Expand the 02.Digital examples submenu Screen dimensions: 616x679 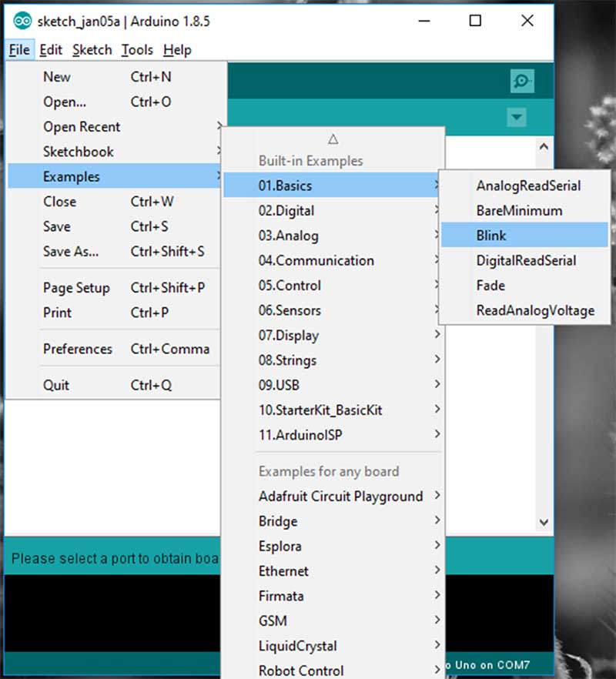(x=286, y=211)
